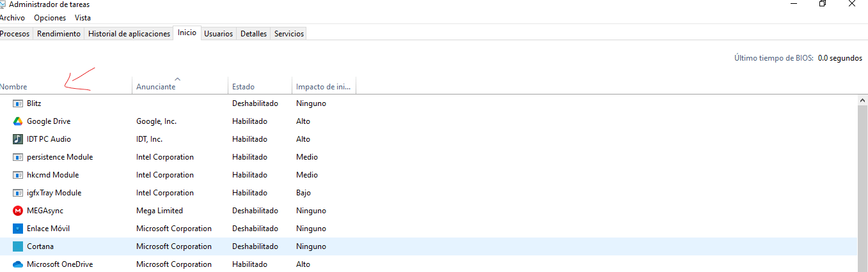Click the Blitz app icon

click(x=18, y=103)
